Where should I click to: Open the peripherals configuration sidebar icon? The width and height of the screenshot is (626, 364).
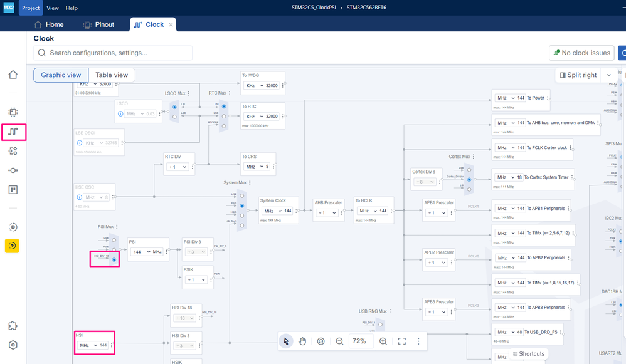pos(13,151)
